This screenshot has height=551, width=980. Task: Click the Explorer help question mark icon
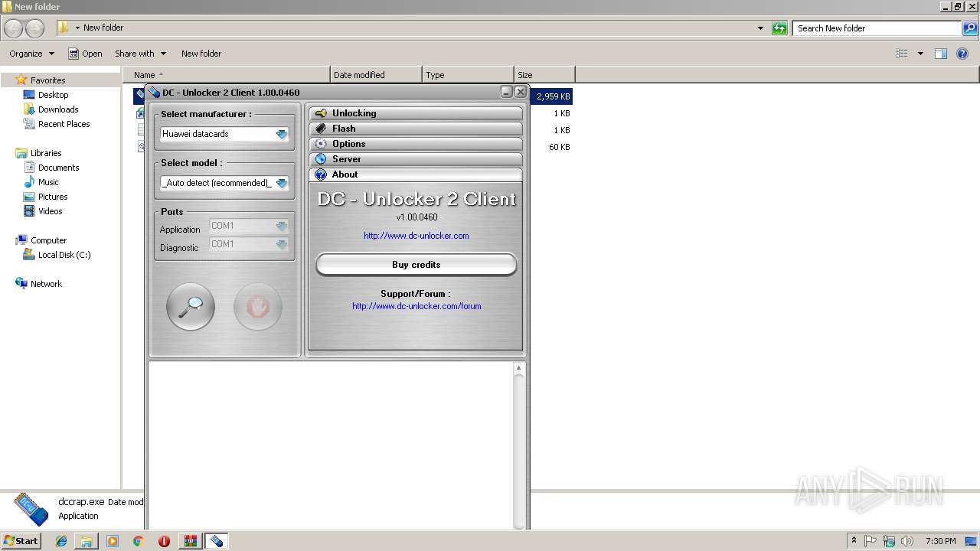coord(963,54)
